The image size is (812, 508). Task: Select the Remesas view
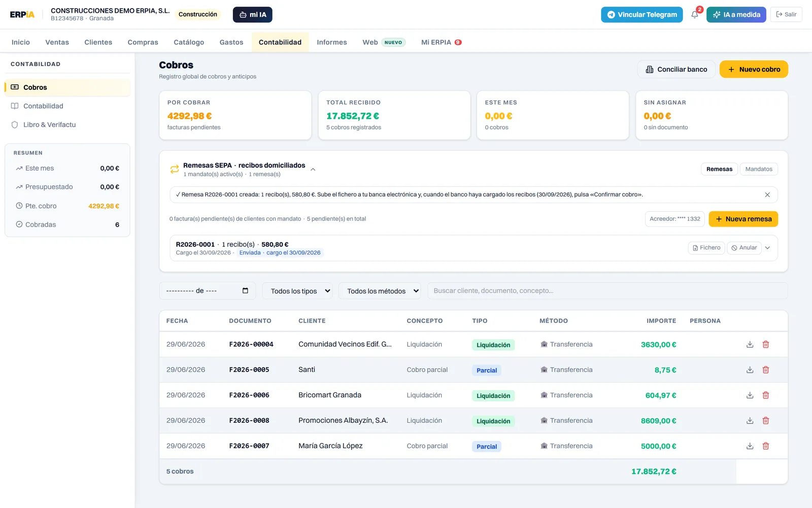[719, 169]
